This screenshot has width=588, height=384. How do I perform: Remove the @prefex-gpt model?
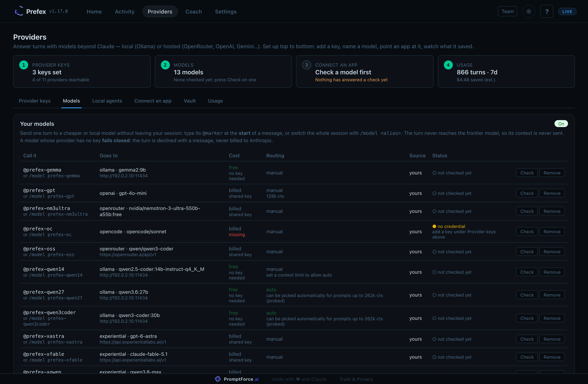tap(552, 193)
